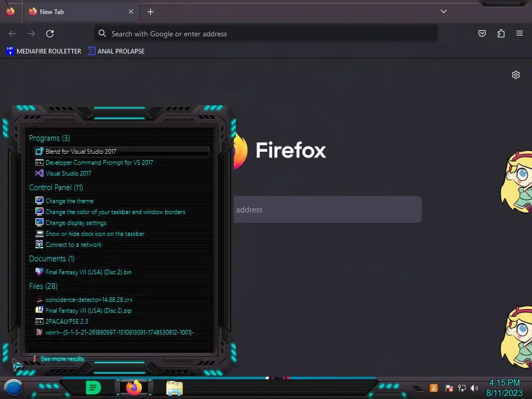Expand the list all tabs chevron

(x=444, y=11)
